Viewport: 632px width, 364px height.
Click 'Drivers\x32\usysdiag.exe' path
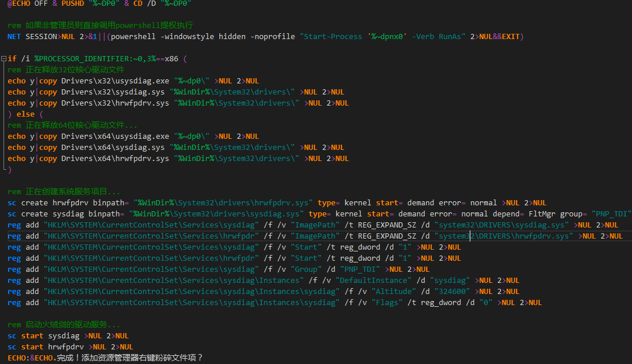click(x=116, y=81)
